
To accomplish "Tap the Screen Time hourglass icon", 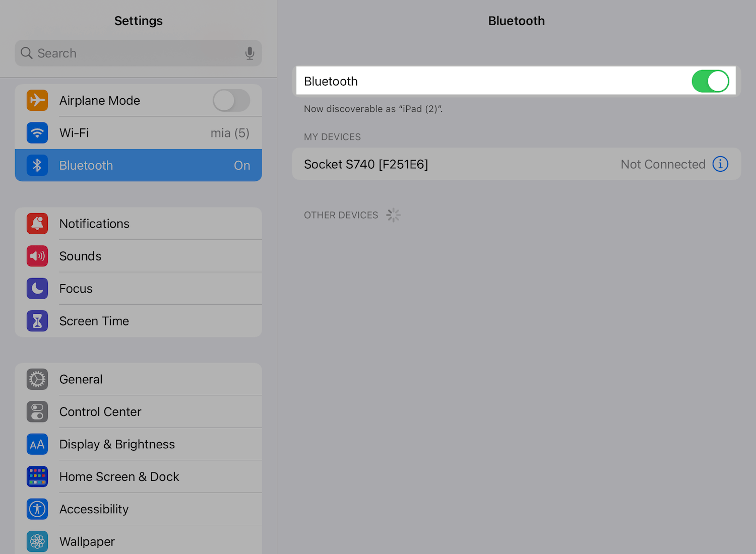I will pos(37,321).
